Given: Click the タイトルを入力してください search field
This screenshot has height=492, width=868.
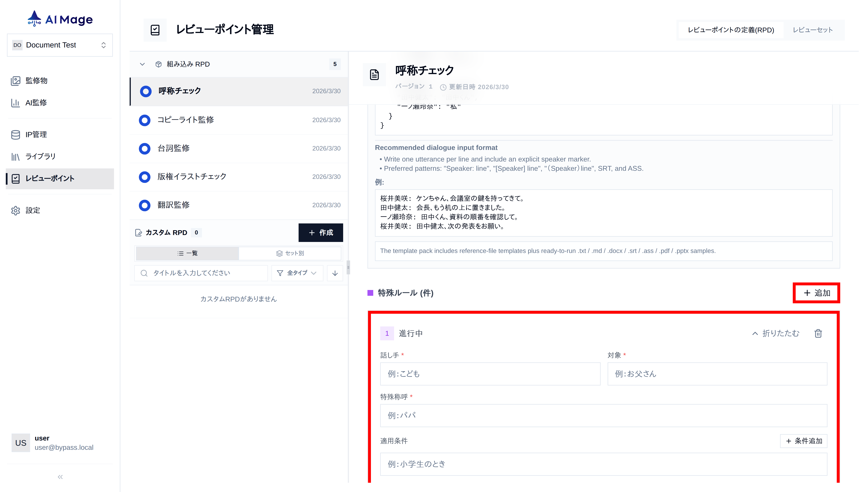Looking at the screenshot, I should [x=201, y=273].
